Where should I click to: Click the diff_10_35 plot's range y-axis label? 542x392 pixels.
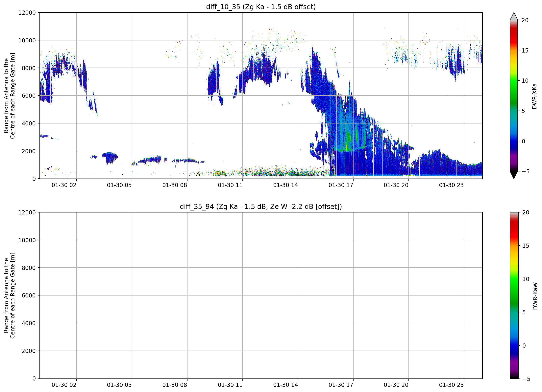coord(9,96)
